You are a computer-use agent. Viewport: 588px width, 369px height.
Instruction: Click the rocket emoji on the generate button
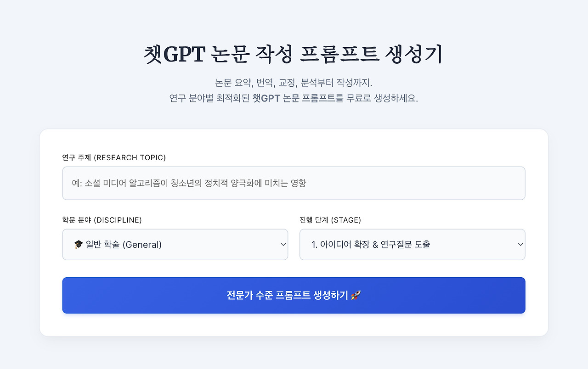pos(355,295)
